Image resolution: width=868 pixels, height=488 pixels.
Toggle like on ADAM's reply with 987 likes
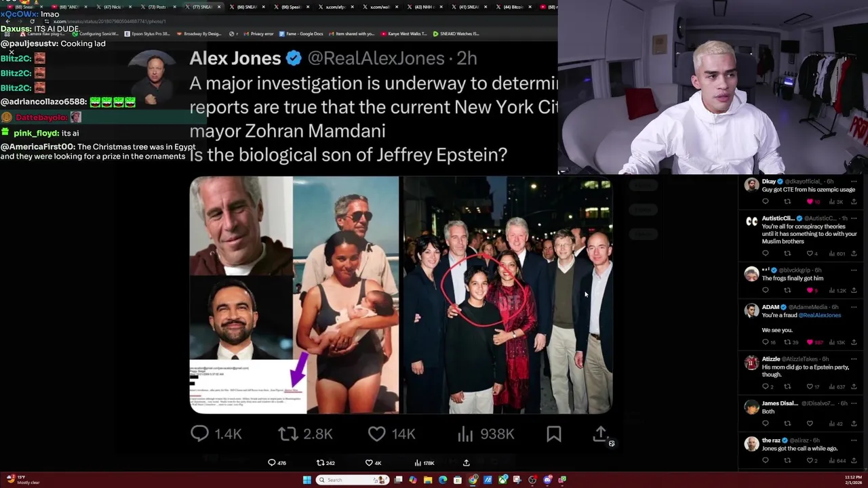pos(810,342)
